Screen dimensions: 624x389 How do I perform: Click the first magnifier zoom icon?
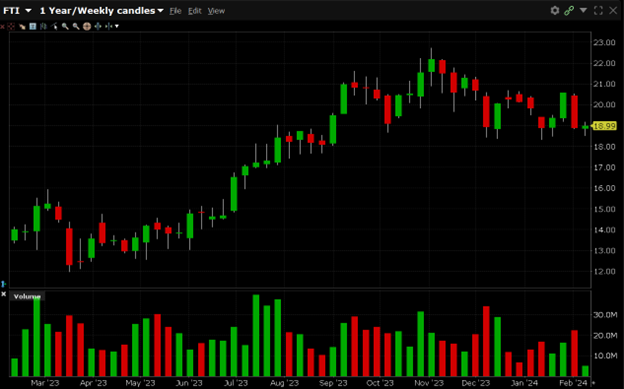(65, 27)
